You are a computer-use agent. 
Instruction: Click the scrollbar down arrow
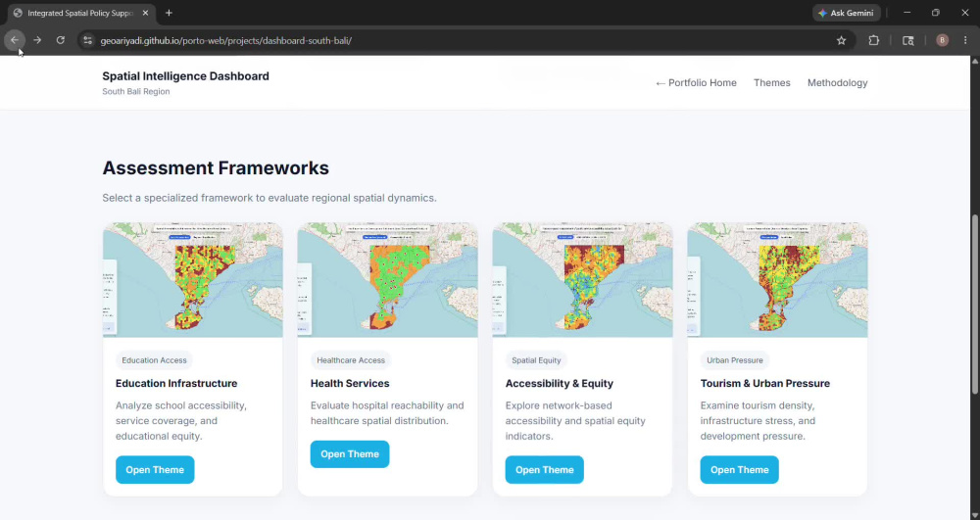point(974,515)
